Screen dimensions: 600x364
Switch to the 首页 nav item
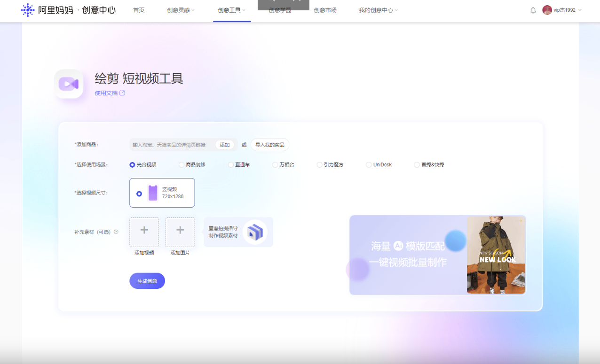(x=138, y=10)
